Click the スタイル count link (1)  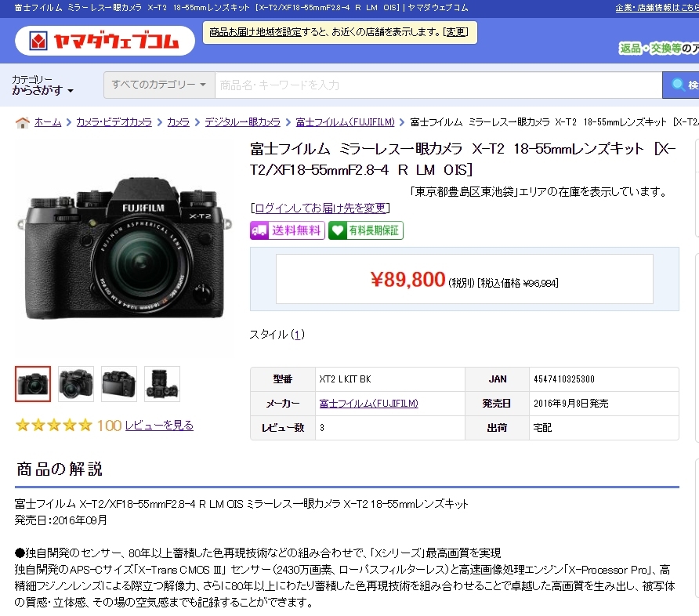tap(297, 335)
